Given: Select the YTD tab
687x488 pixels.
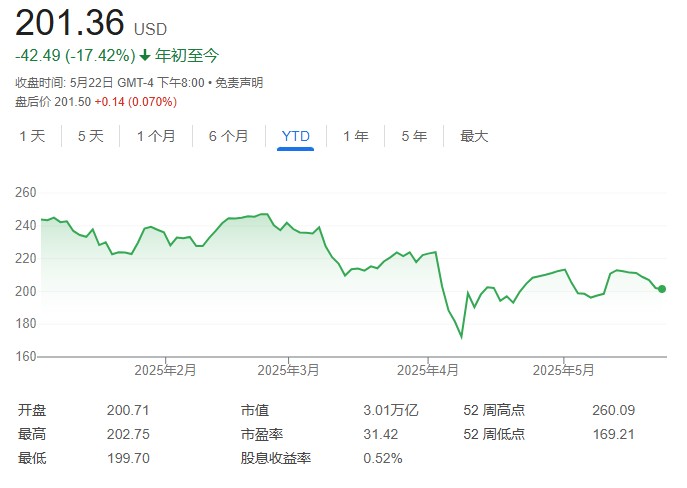Looking at the screenshot, I should [296, 136].
